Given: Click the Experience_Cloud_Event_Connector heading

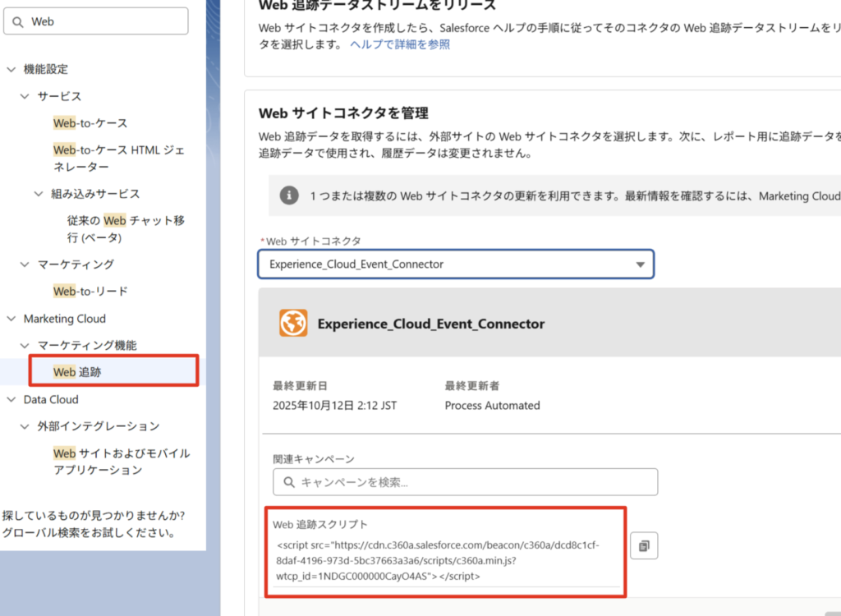Looking at the screenshot, I should pyautogui.click(x=431, y=324).
